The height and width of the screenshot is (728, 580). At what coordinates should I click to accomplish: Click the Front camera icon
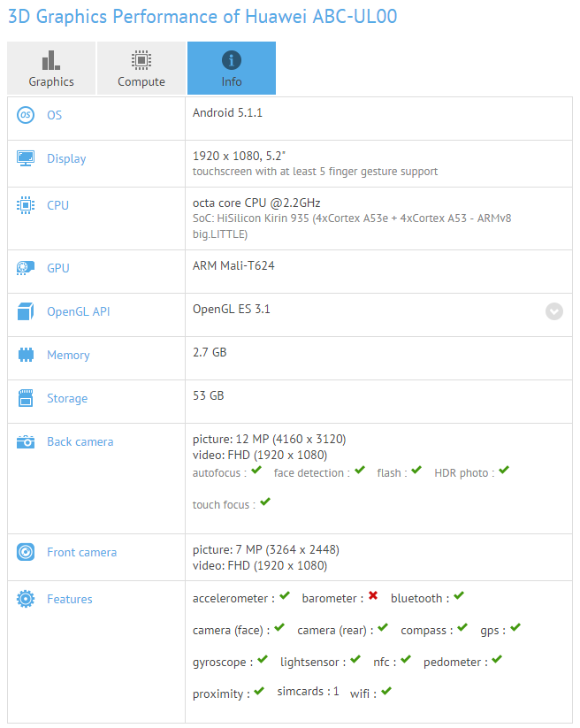click(x=26, y=552)
